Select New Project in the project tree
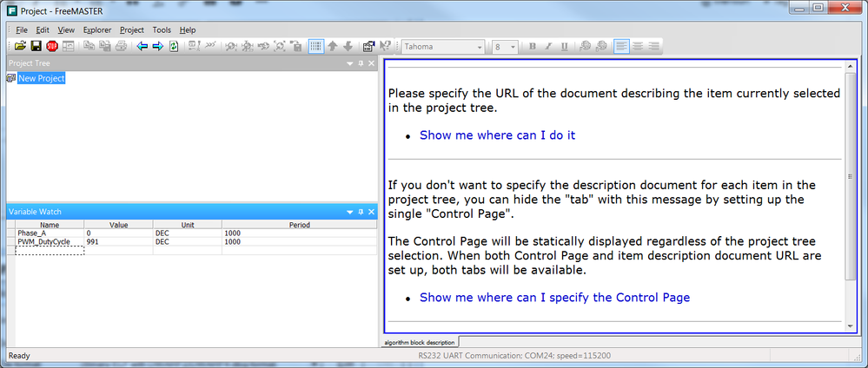 click(x=42, y=79)
